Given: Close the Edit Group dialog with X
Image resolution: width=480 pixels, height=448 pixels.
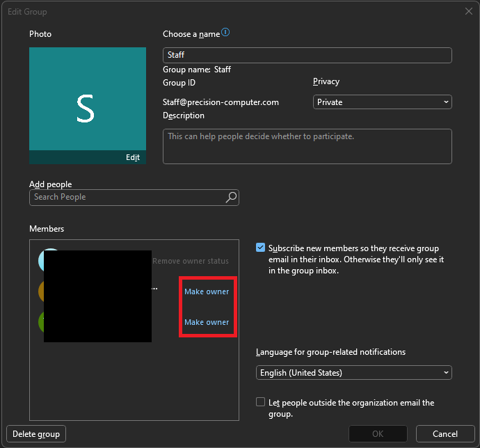Looking at the screenshot, I should pyautogui.click(x=468, y=12).
